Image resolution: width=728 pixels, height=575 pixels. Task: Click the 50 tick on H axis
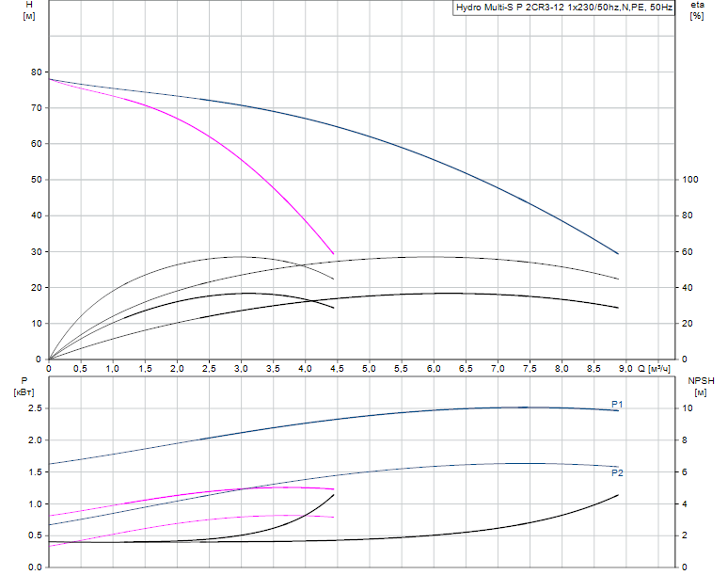point(36,180)
